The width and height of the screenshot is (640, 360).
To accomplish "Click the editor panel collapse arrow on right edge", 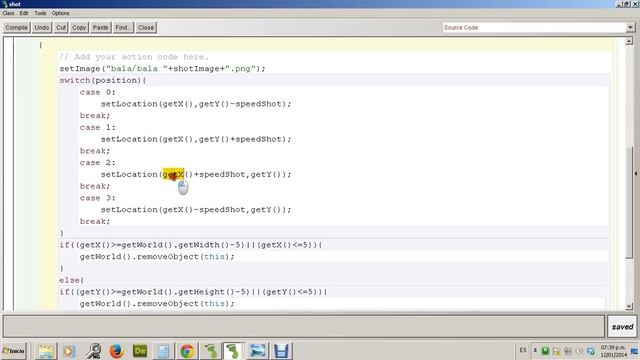I will 636,173.
